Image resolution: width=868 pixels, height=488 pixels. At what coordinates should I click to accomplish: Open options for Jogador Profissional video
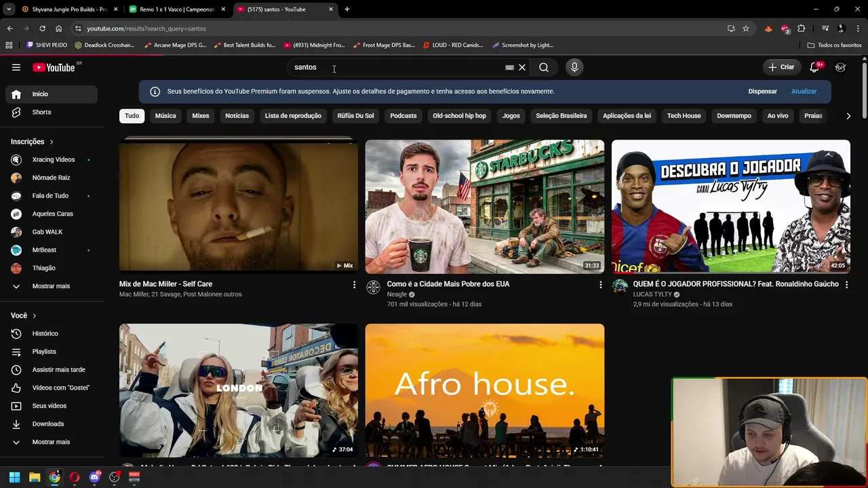pos(846,285)
